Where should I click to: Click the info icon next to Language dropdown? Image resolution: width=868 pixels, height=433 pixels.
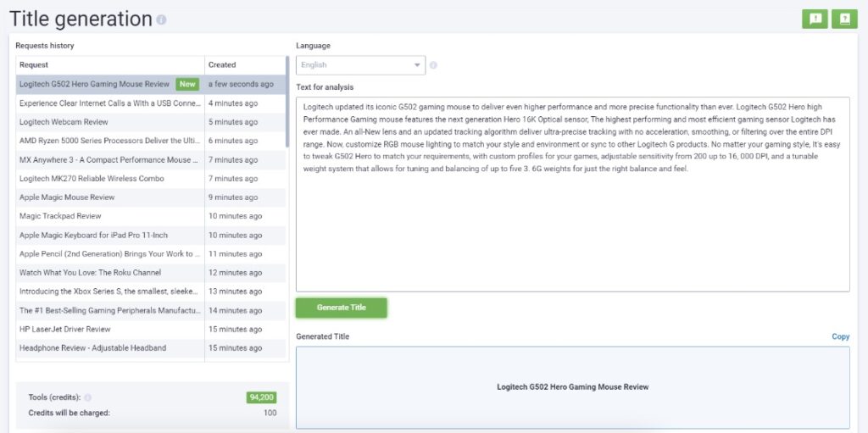433,65
